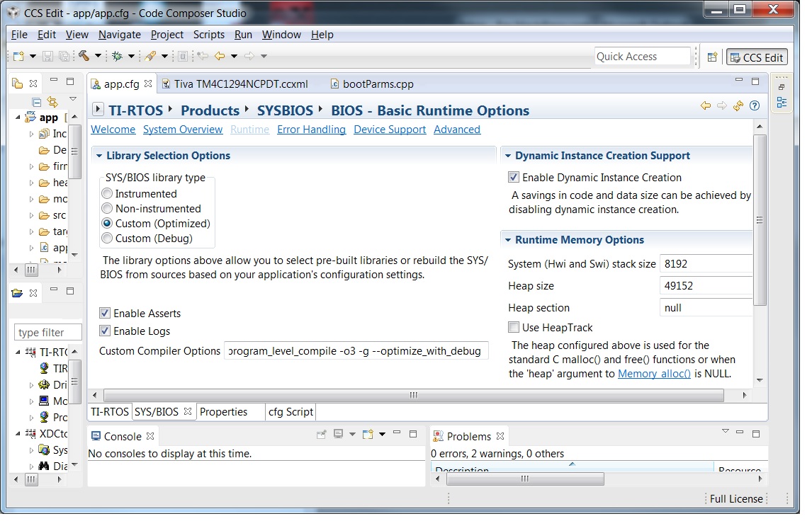The image size is (812, 521).
Task: Toggle Enable Asserts checkbox
Action: (105, 313)
